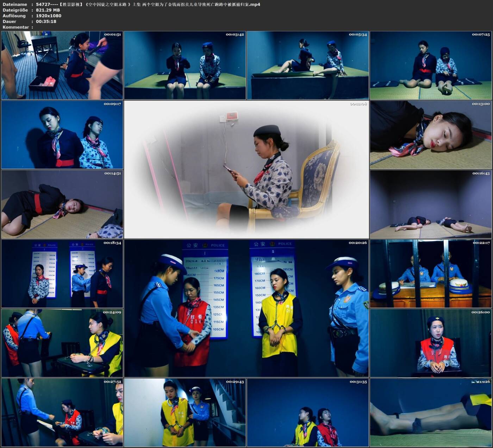This screenshot has height=448, width=493.
Task: Select the Auflösung 1920x1080 text
Action: [x=49, y=16]
